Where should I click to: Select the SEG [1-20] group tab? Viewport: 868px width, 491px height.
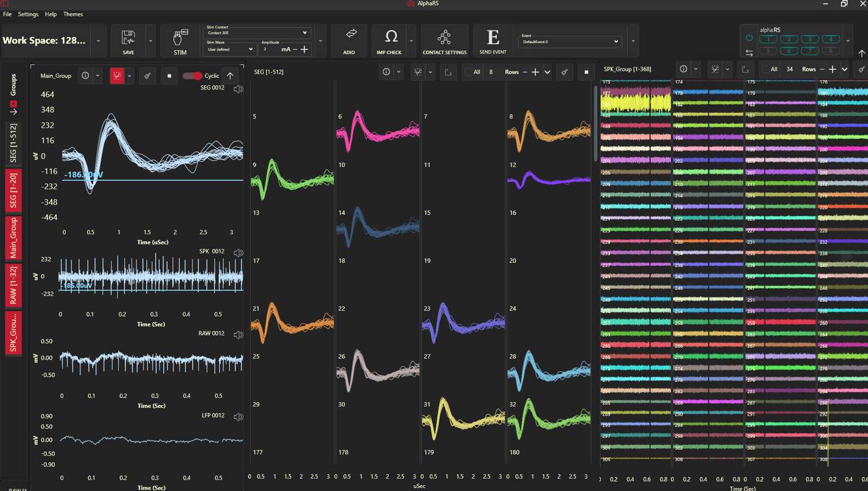[13, 191]
